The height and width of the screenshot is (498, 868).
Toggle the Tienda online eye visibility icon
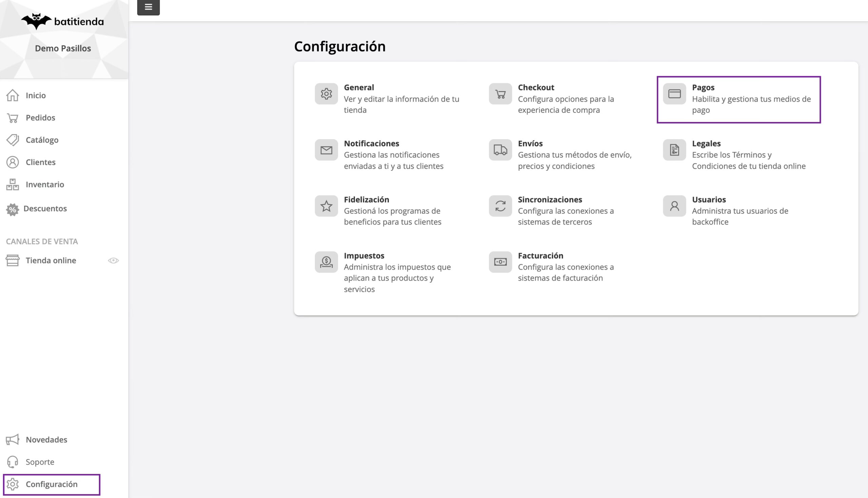113,261
